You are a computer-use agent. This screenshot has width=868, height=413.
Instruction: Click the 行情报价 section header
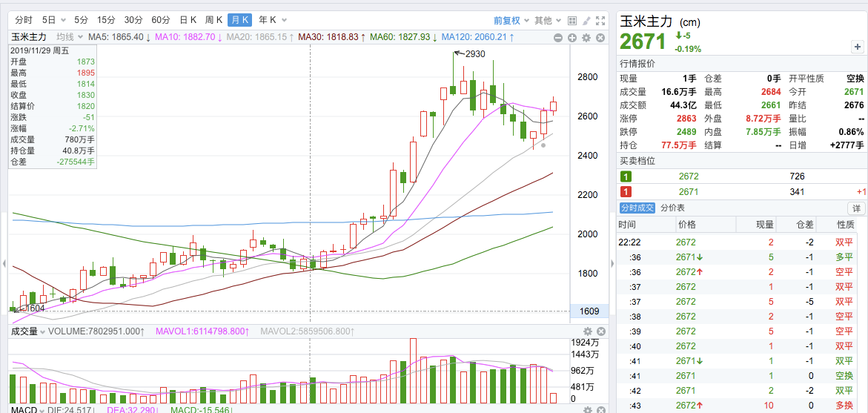[x=637, y=64]
